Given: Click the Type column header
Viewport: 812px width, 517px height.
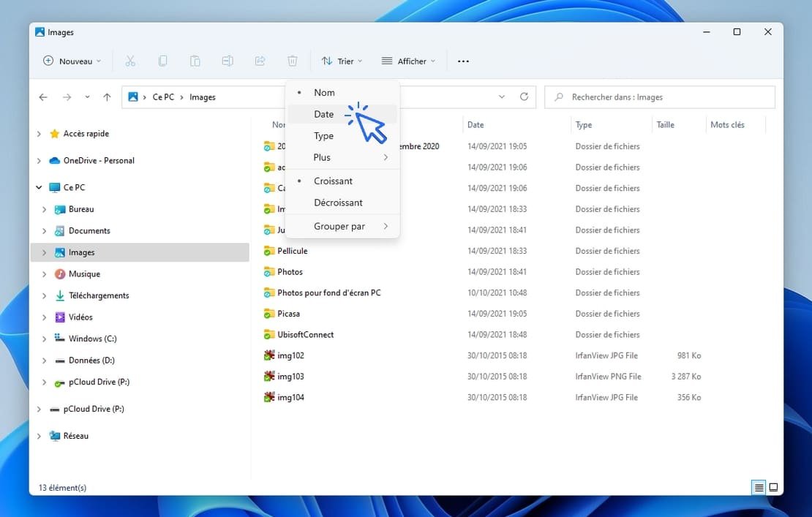Looking at the screenshot, I should [x=611, y=125].
